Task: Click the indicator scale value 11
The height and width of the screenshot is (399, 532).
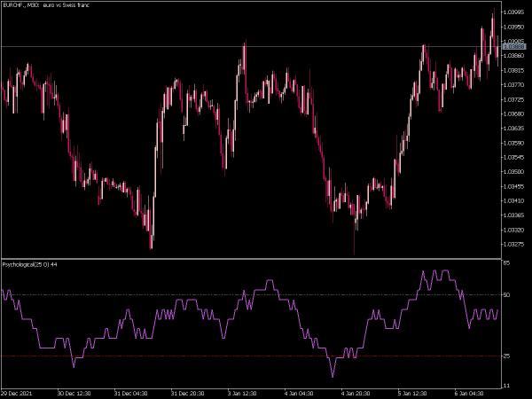Action: 505,386
